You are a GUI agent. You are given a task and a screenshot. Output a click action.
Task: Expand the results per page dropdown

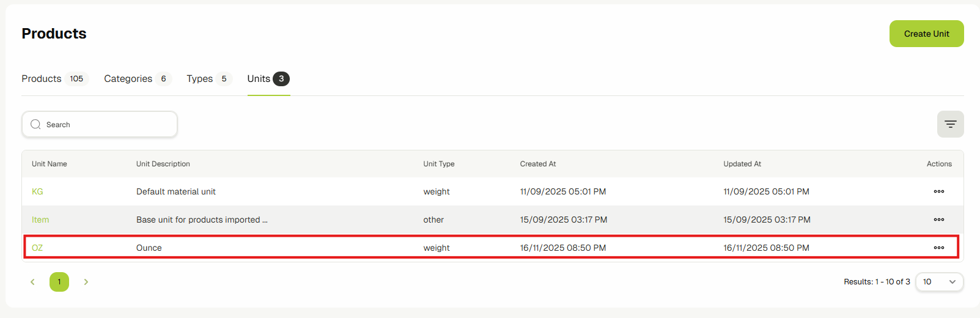point(939,282)
